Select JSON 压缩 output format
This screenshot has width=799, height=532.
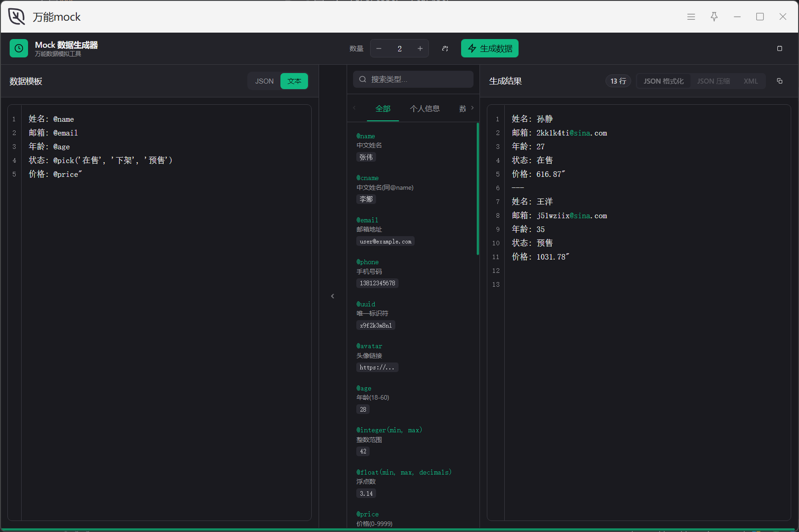pos(713,81)
